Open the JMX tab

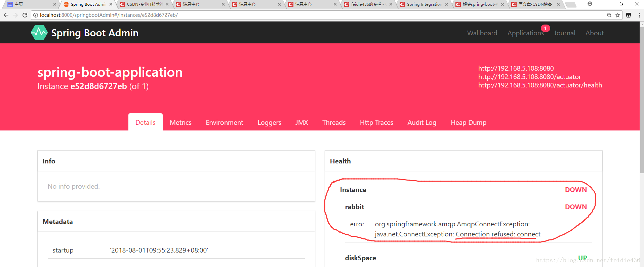[302, 122]
